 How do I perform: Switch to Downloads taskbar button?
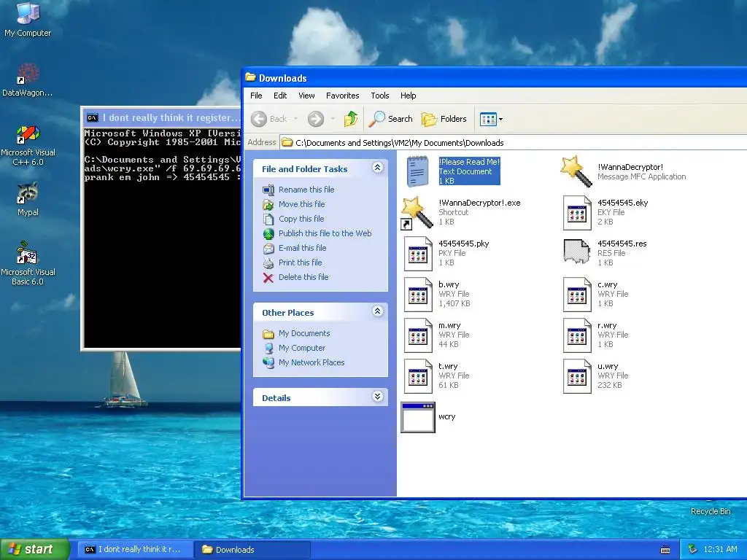point(252,550)
